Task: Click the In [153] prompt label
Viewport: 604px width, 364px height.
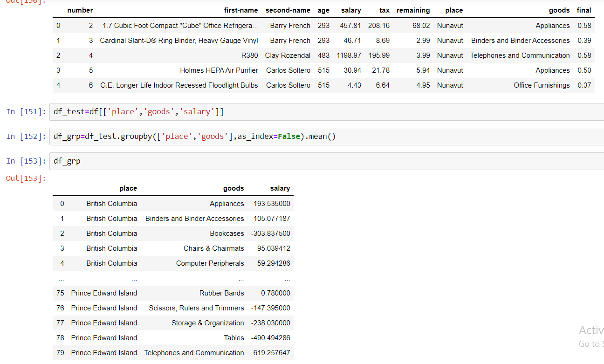Action: click(26, 161)
